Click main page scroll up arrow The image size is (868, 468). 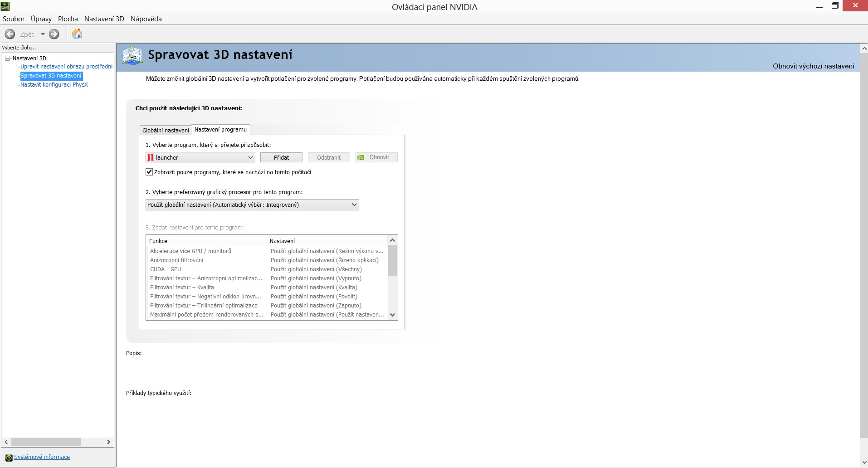click(864, 48)
